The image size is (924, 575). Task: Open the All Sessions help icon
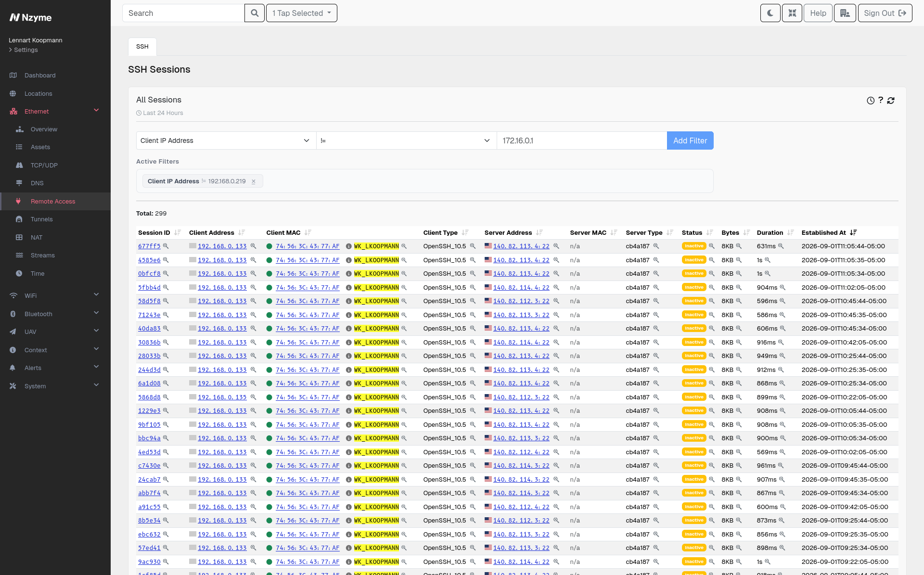tap(881, 100)
